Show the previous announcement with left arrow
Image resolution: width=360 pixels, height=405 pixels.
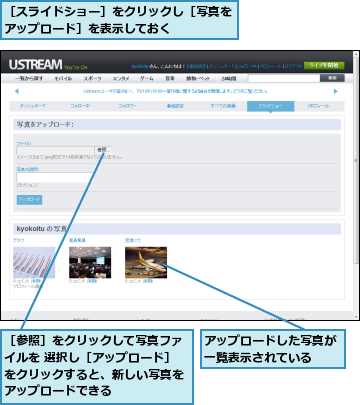point(17,91)
